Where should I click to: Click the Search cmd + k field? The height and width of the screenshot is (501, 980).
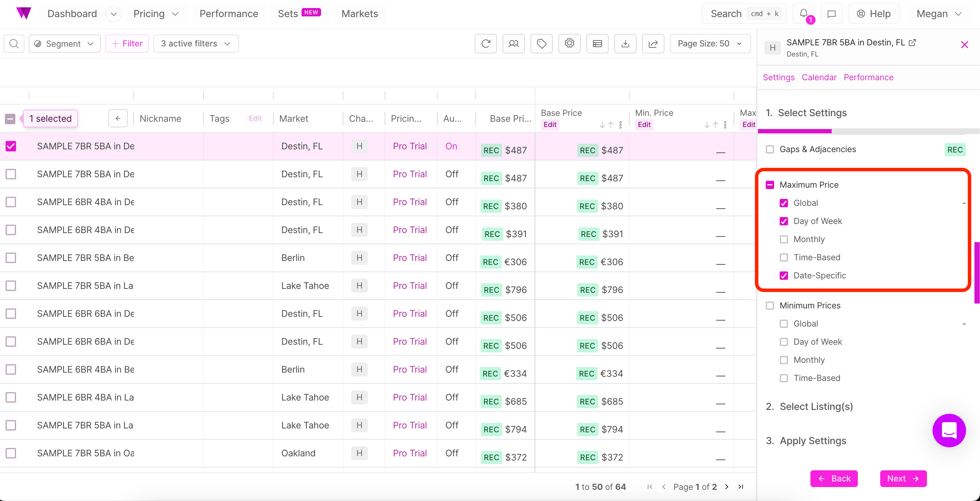pos(744,14)
